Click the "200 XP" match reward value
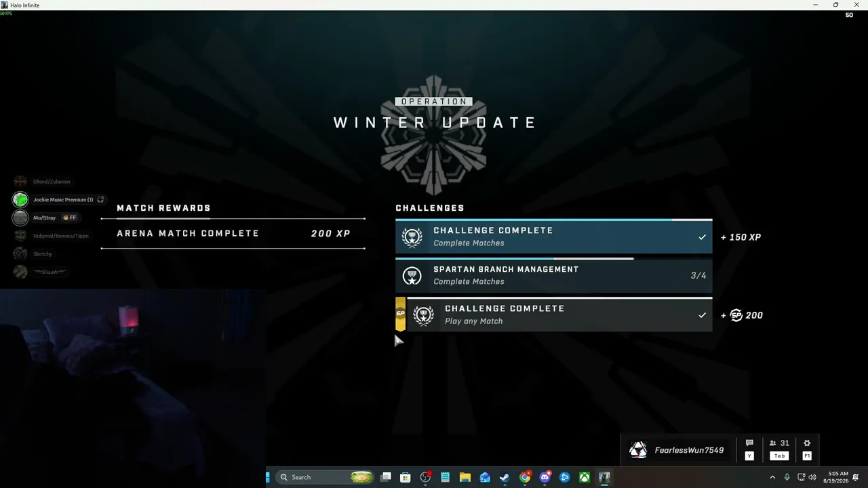Viewport: 868px width, 488px height. 331,233
